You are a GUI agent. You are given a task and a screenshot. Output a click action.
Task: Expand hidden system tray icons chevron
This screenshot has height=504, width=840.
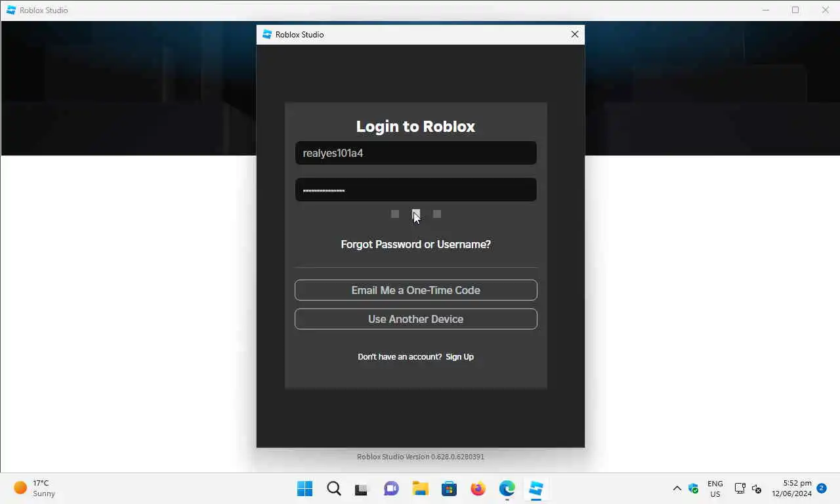click(677, 489)
